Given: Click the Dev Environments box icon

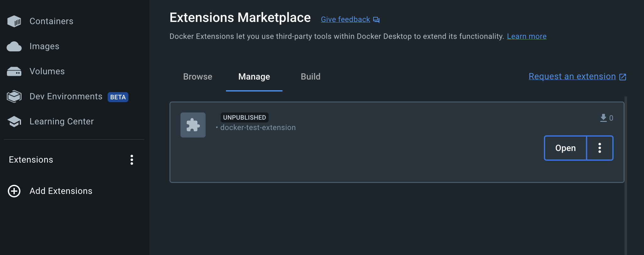Looking at the screenshot, I should [14, 96].
